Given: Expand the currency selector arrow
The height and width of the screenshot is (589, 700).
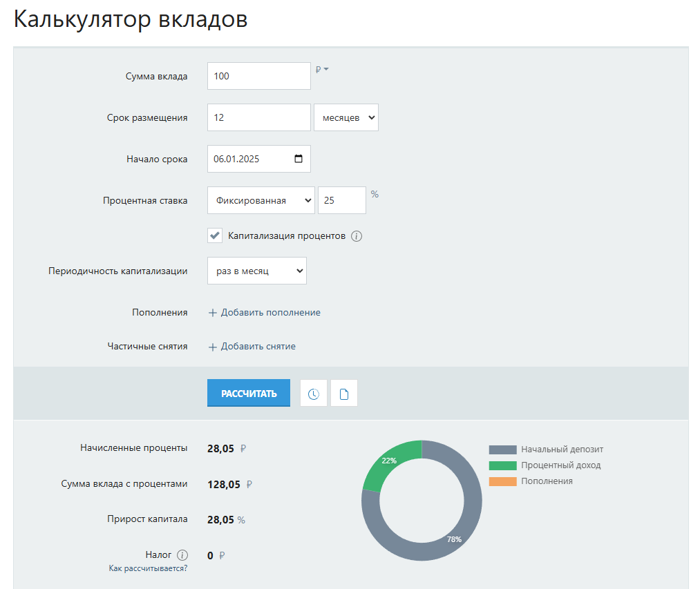Looking at the screenshot, I should pos(325,70).
